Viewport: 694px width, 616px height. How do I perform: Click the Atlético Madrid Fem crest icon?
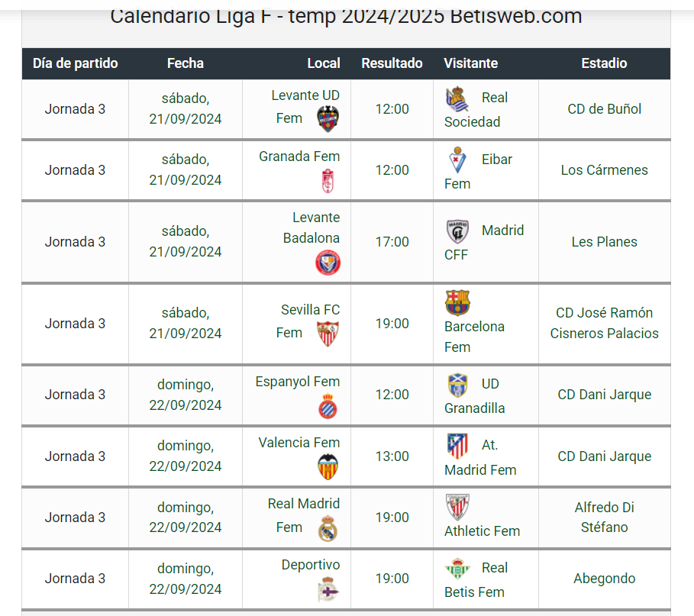457,446
